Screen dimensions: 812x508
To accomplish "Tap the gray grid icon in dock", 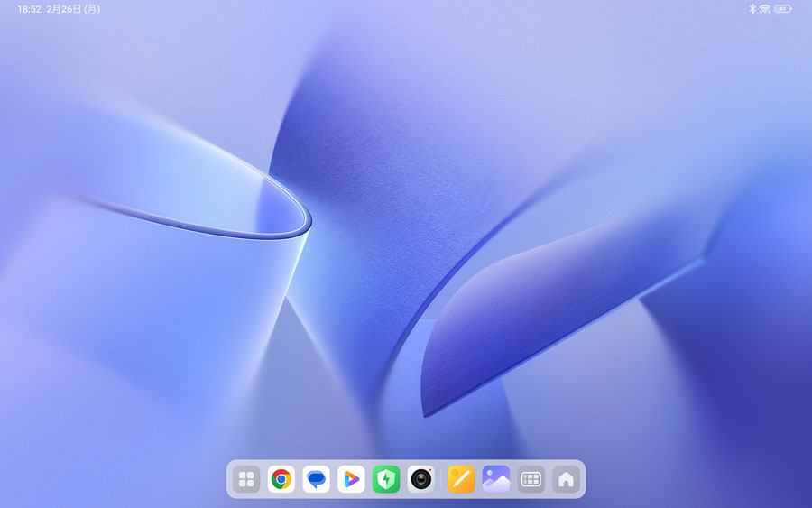I will pos(531,479).
